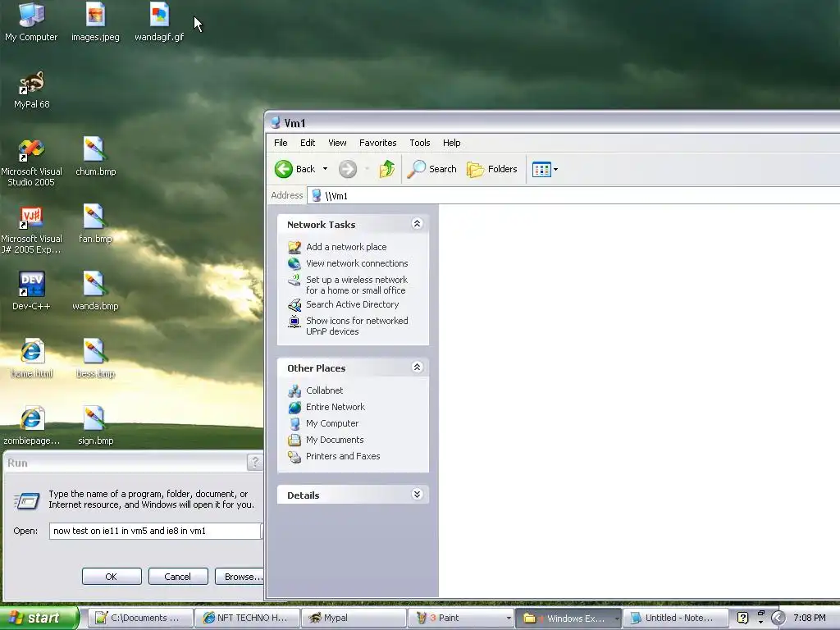This screenshot has width=840, height=630.
Task: Click the Open text field in Run dialog
Action: point(155,531)
